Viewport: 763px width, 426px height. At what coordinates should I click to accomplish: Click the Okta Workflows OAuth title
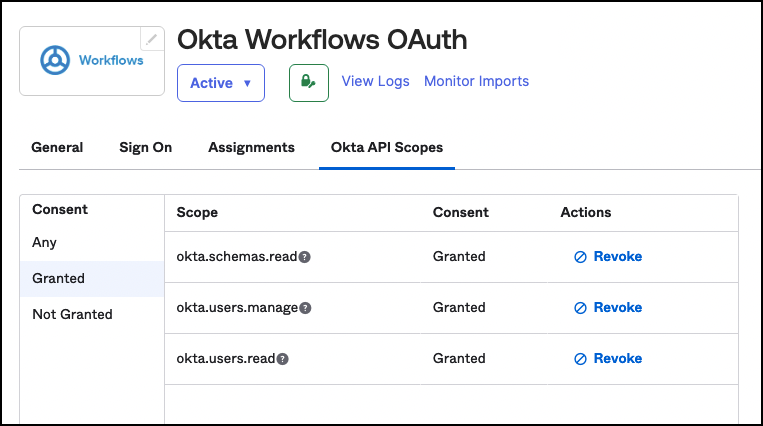pyautogui.click(x=322, y=40)
